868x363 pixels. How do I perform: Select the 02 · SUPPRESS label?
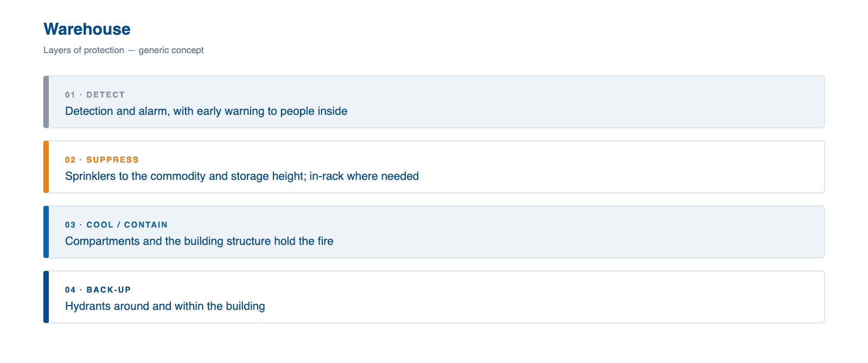(x=102, y=160)
